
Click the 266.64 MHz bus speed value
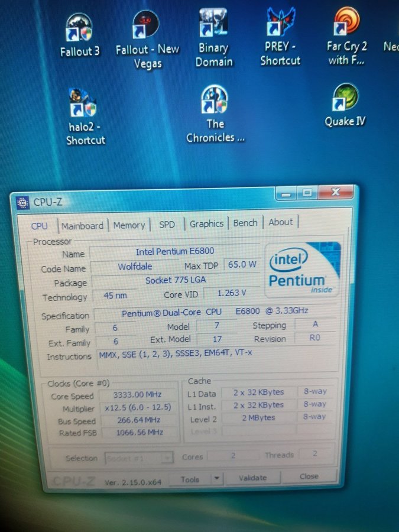[x=138, y=420]
